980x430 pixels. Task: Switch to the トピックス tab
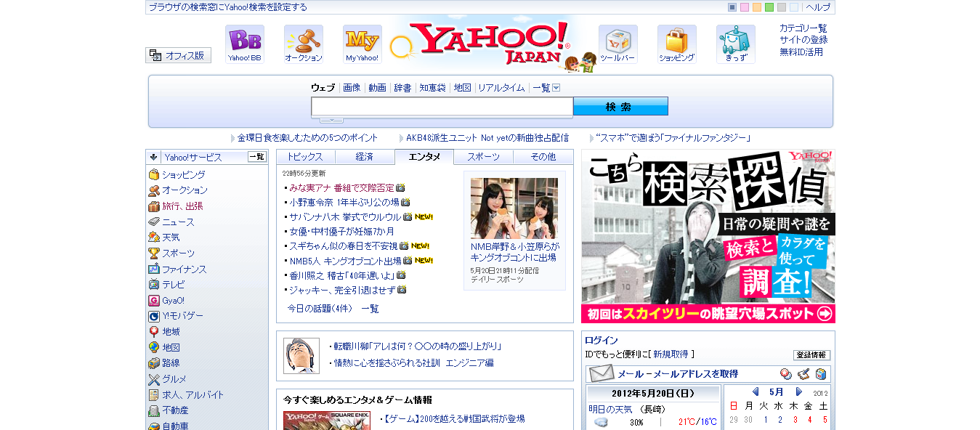[x=306, y=157]
